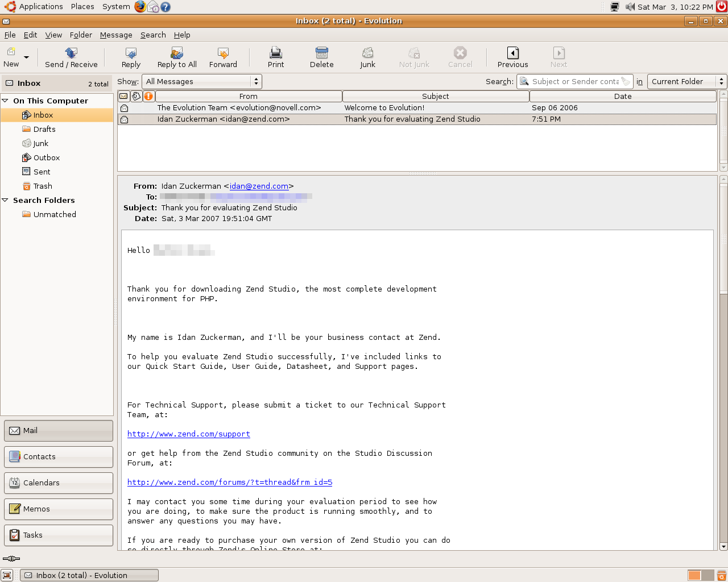Viewport: 728px width, 582px height.
Task: Click the message list vertical scrollbar
Action: point(723,131)
